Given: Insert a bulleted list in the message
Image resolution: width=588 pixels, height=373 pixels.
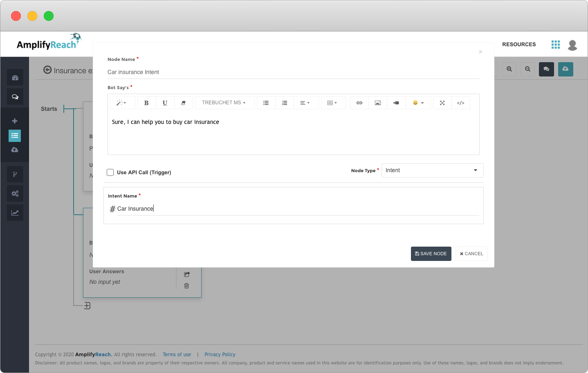Looking at the screenshot, I should pos(266,103).
